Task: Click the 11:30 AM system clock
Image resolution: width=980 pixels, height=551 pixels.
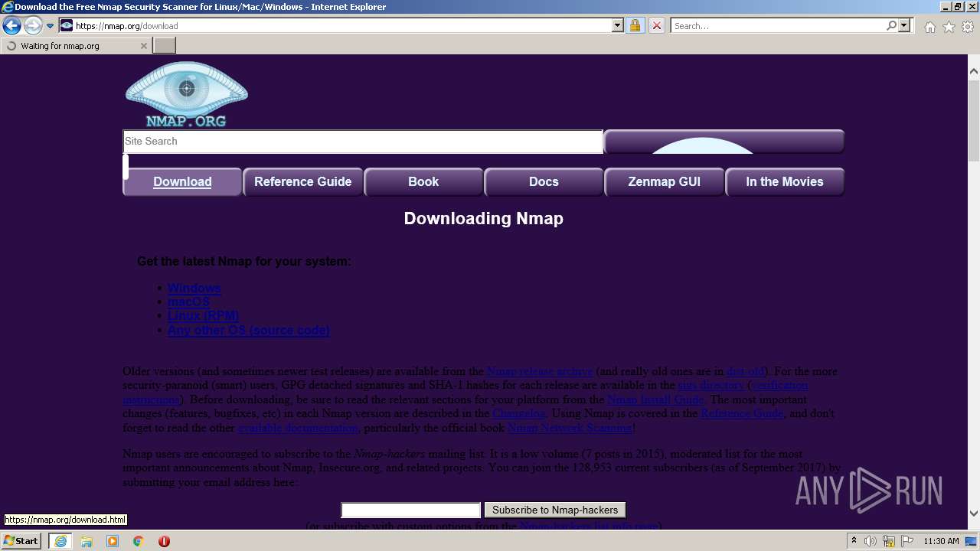Action: click(941, 541)
